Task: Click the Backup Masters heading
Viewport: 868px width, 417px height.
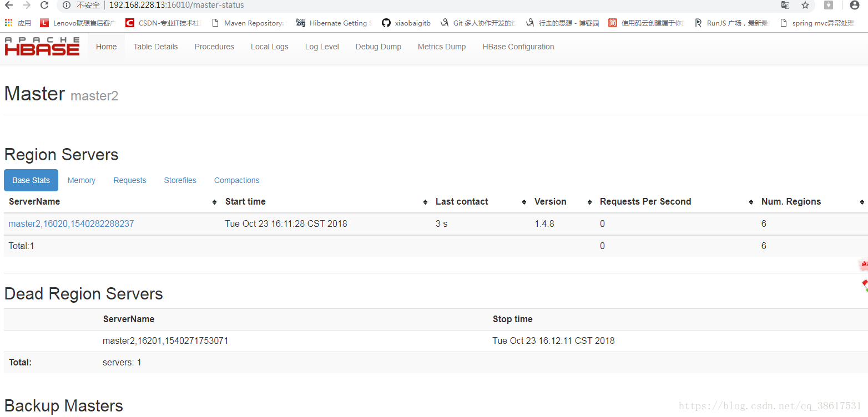Action: coord(63,405)
